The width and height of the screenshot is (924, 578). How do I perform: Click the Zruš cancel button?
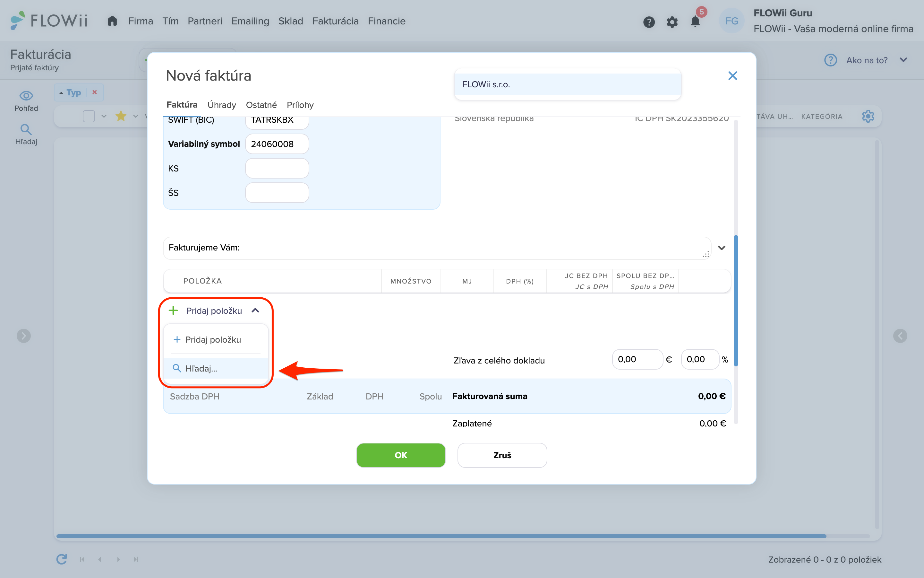[x=502, y=455]
